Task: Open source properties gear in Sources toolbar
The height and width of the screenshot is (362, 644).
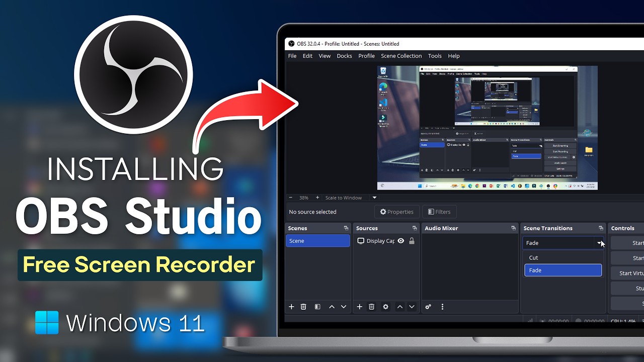Action: coord(386,307)
